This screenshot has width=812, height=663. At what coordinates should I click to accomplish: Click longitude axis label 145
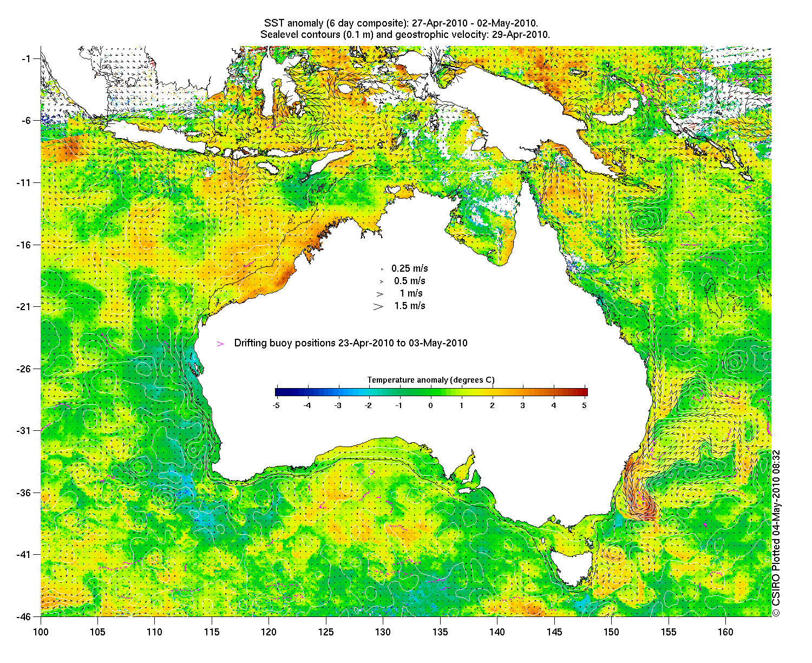[554, 632]
